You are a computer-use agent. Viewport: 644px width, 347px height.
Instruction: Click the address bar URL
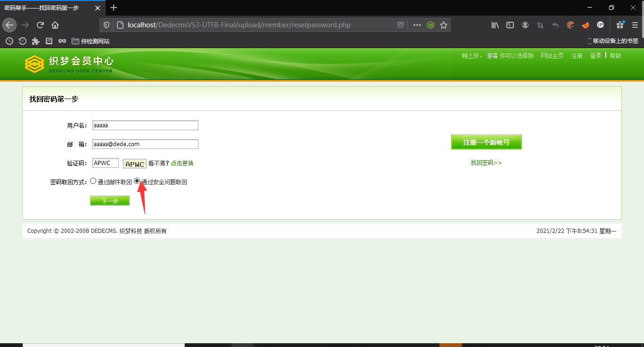[239, 25]
